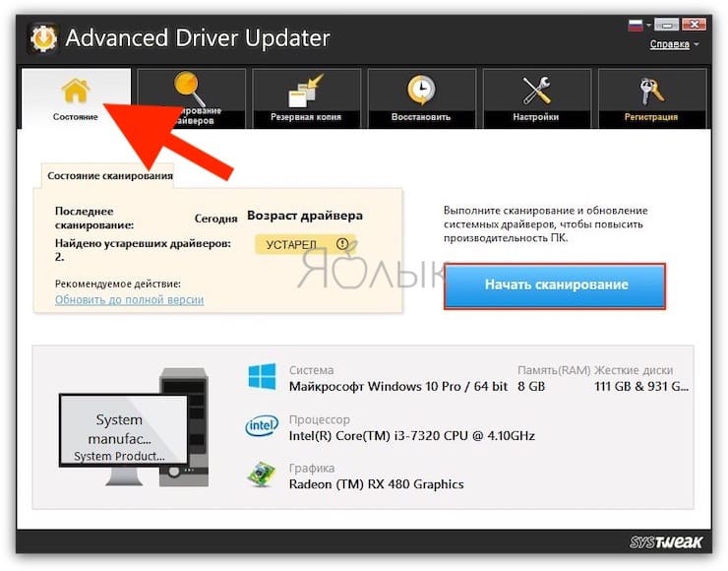Screen dimensions: 728x571
Task: Open the Резервная копия tab
Action: [x=306, y=98]
